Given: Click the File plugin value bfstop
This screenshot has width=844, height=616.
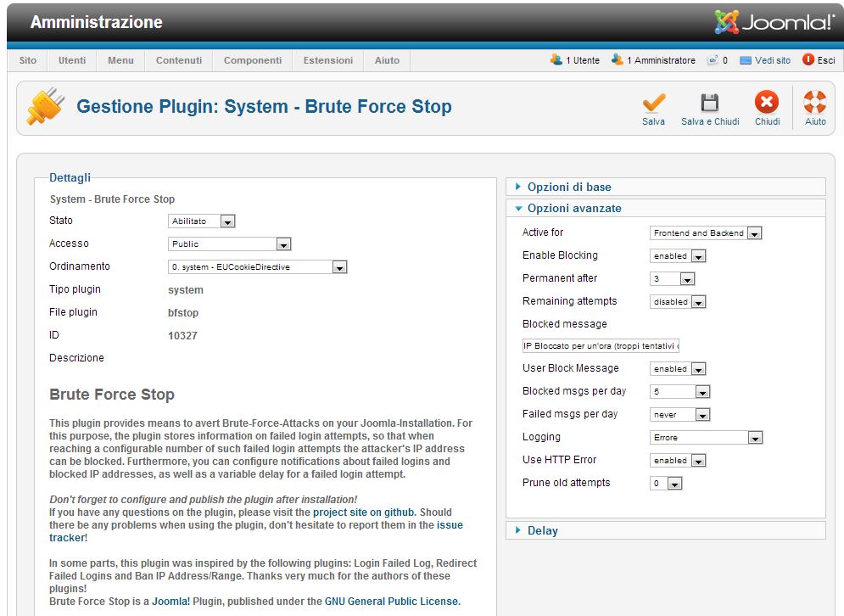Looking at the screenshot, I should pos(183,313).
